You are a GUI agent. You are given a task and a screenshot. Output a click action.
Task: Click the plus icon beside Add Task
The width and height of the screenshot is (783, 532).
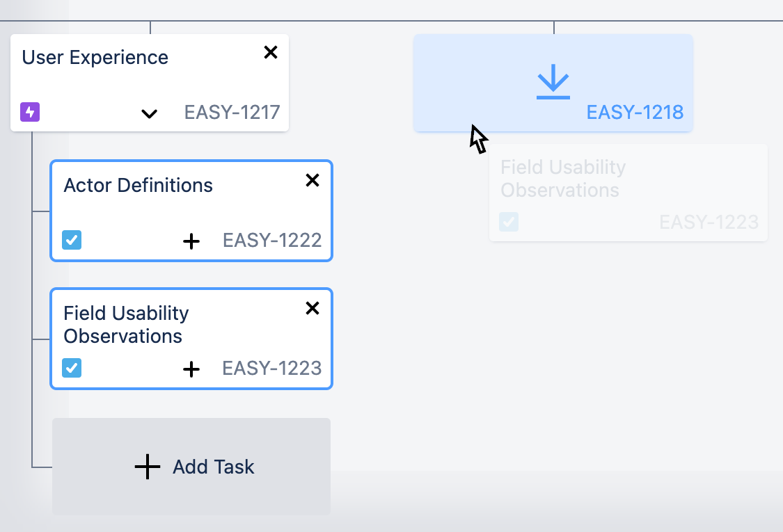(x=148, y=467)
